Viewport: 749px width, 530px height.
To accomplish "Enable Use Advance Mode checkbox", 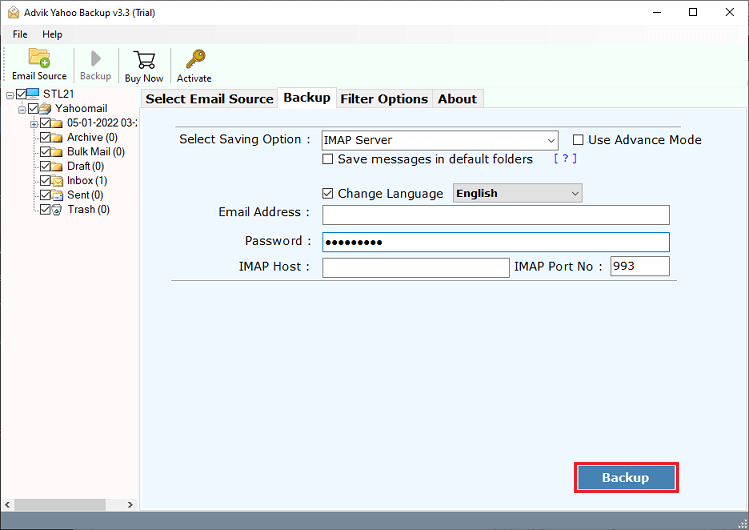I will pos(578,139).
